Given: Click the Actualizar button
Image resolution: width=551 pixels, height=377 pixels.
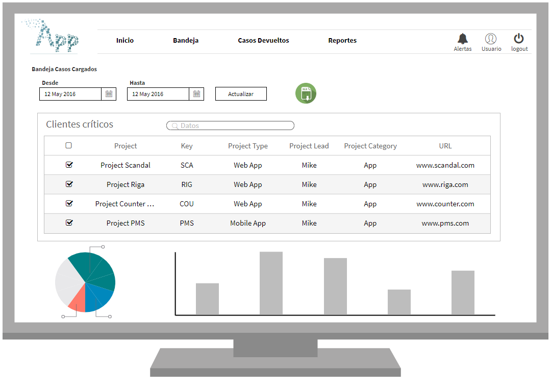Looking at the screenshot, I should 241,94.
